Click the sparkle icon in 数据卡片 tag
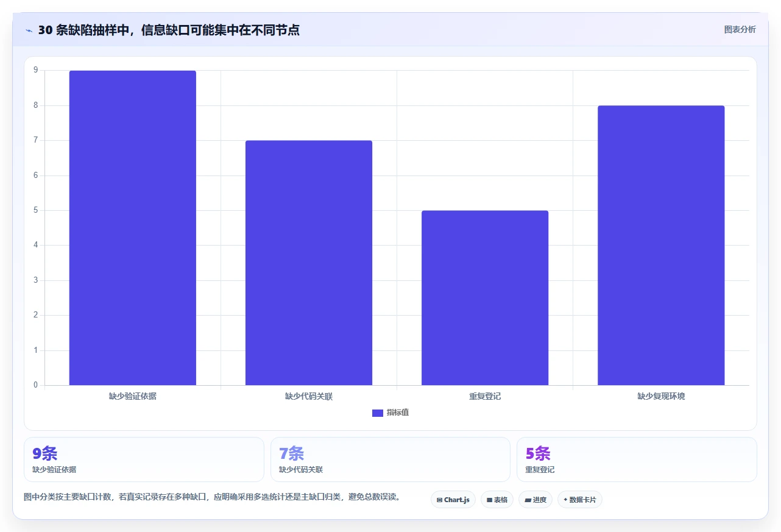Screen dimensions: 781x532 coord(565,500)
